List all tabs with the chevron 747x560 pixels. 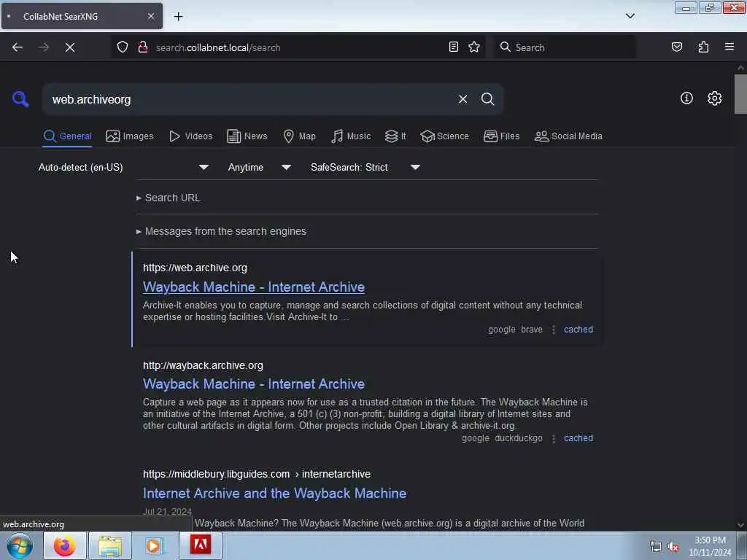coord(630,16)
